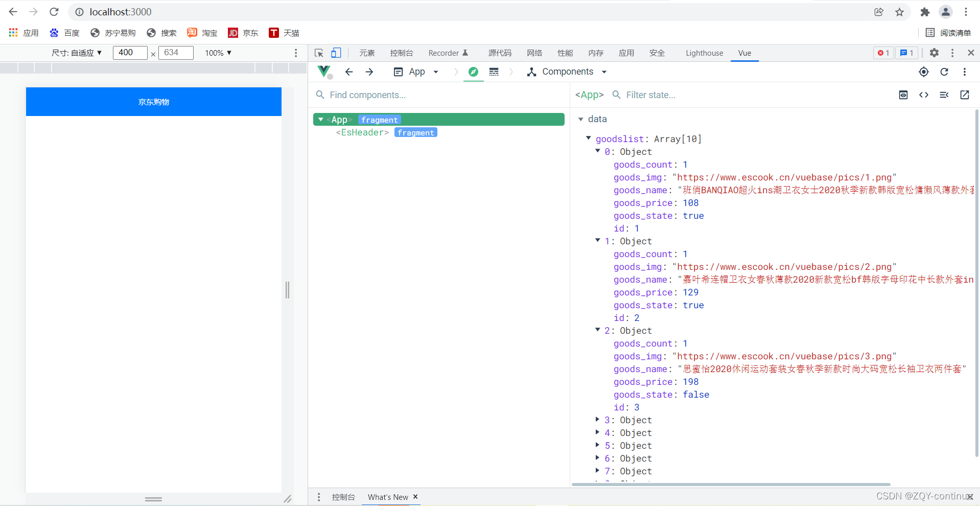Viewport: 980px width, 506px height.
Task: Switch to the Recorder tab
Action: tap(448, 53)
